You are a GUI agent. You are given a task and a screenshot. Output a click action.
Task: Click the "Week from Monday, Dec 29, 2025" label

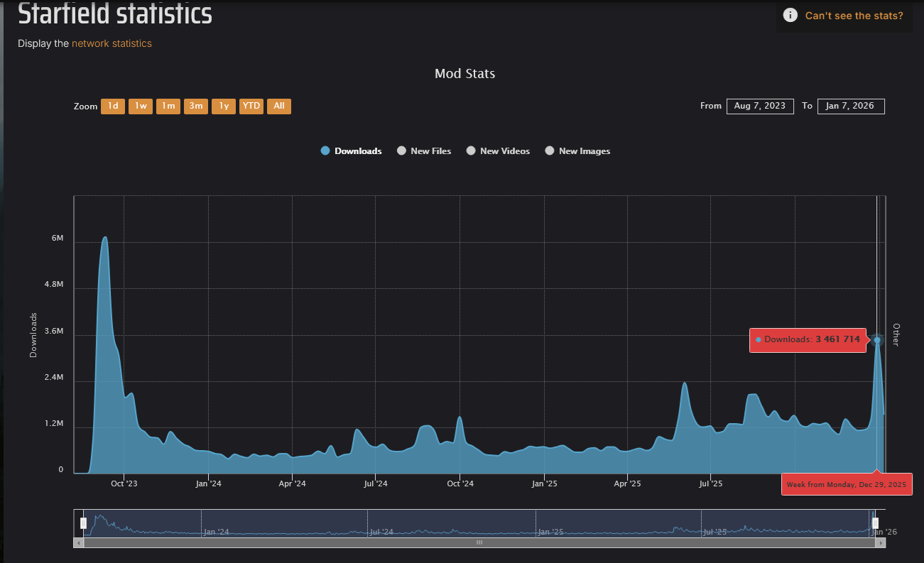[847, 484]
